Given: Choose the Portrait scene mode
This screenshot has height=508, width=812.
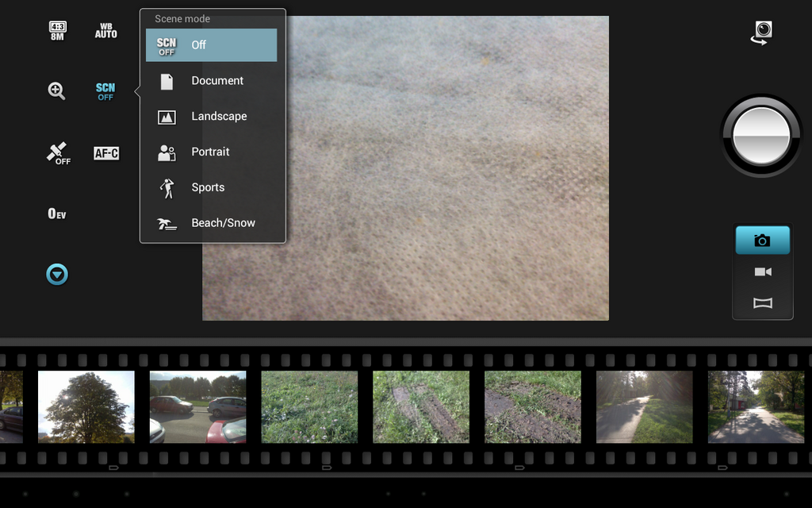Looking at the screenshot, I should click(x=211, y=152).
